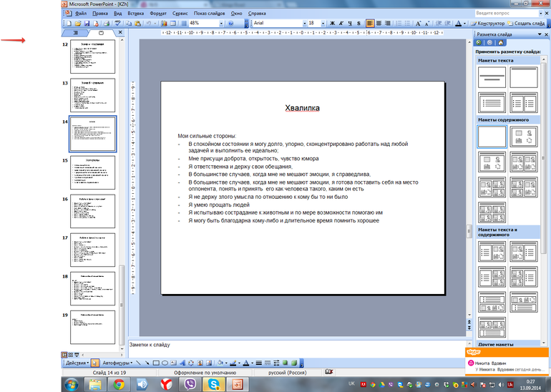
Task: Click the Paste clipboard icon
Action: (137, 23)
